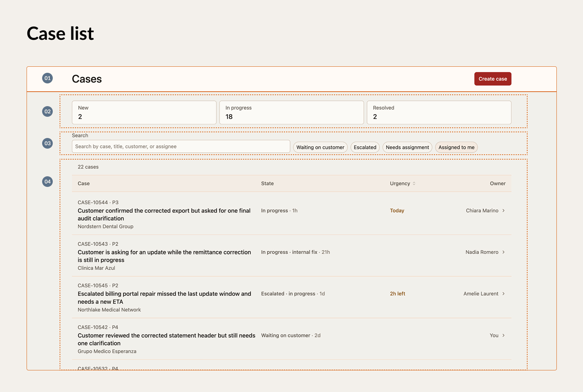
Task: Click the 'Today' urgency value
Action: (397, 211)
